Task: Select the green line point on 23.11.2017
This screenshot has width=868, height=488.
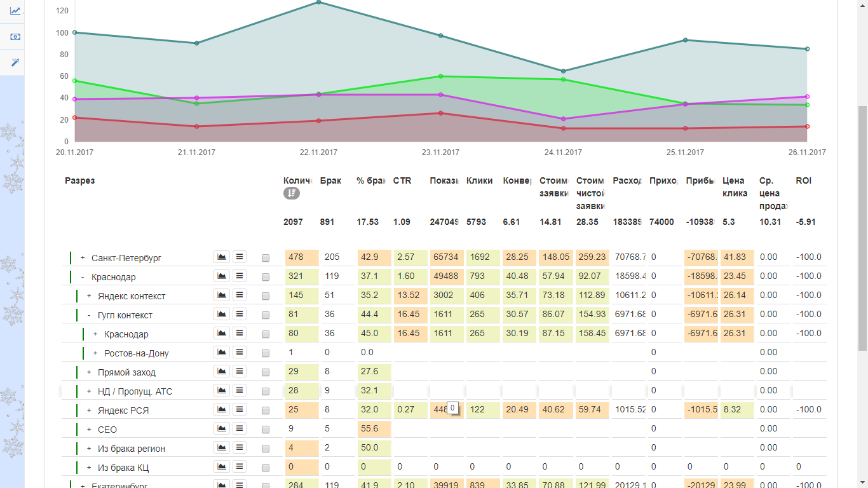Action: click(x=441, y=76)
